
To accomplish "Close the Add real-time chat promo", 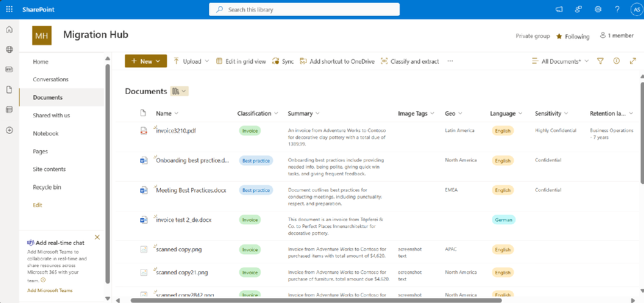I will point(97,237).
